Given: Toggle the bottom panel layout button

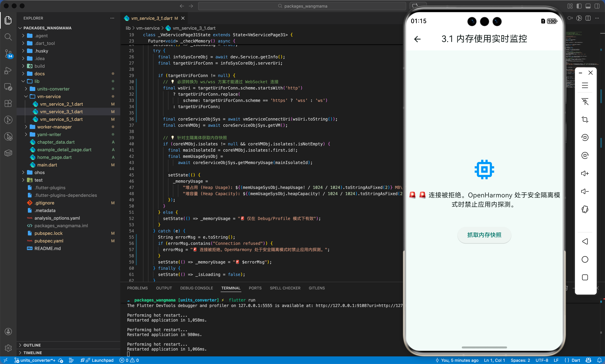Looking at the screenshot, I should coord(588,6).
